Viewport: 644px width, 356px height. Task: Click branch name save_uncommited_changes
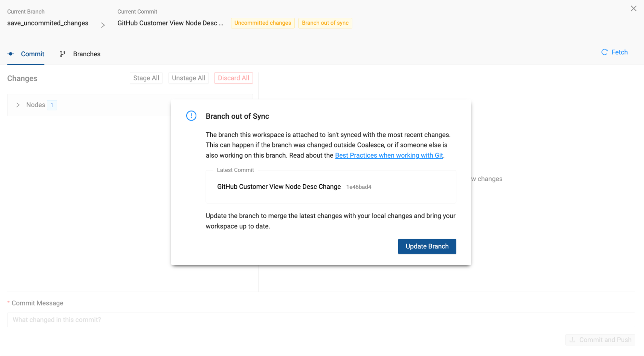pos(48,23)
